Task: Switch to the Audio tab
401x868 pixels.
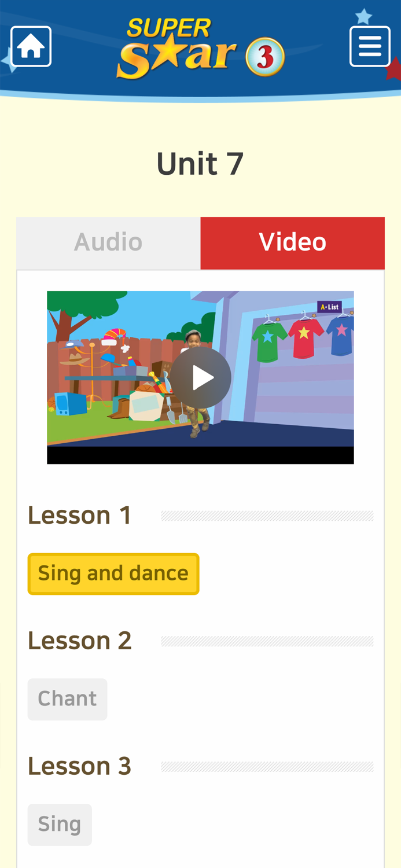Action: click(108, 242)
